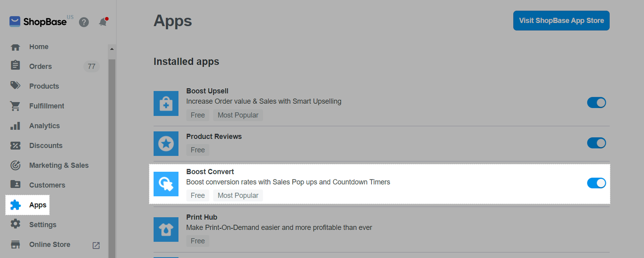Open the Print Hub app title
Screen dimensions: 644x258
point(202,217)
